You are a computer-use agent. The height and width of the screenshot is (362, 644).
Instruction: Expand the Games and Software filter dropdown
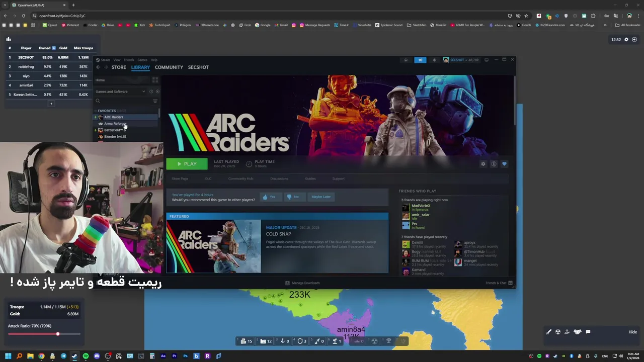pos(120,92)
